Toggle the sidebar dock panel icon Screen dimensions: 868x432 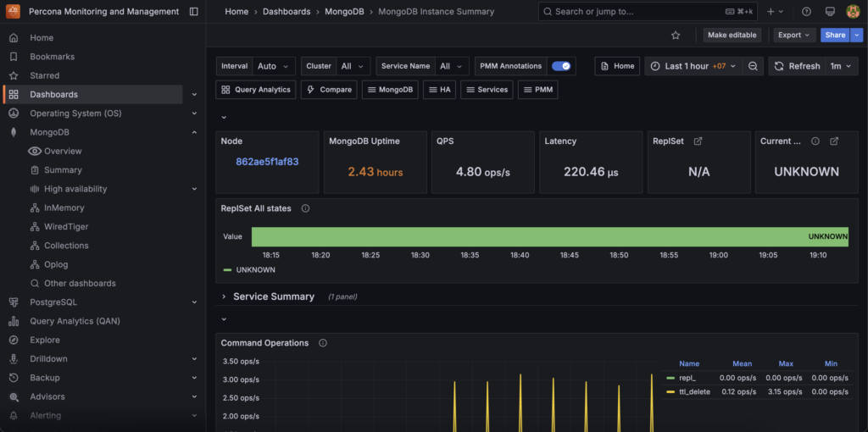[x=193, y=11]
